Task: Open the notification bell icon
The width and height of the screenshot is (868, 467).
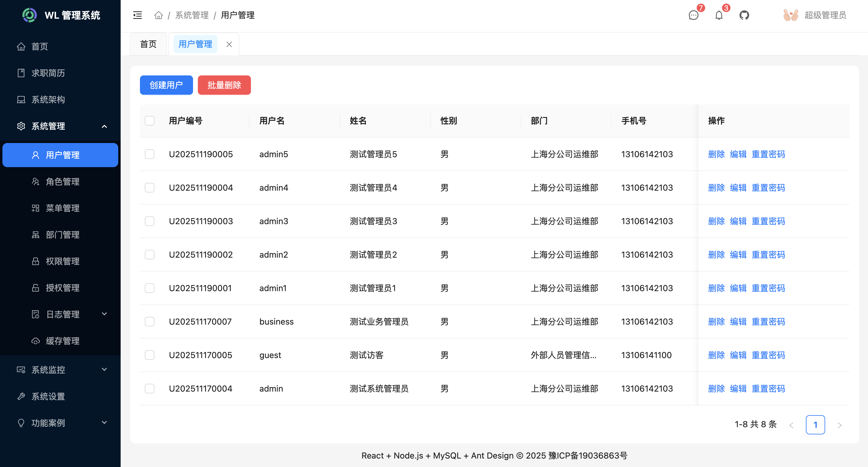Action: point(719,15)
